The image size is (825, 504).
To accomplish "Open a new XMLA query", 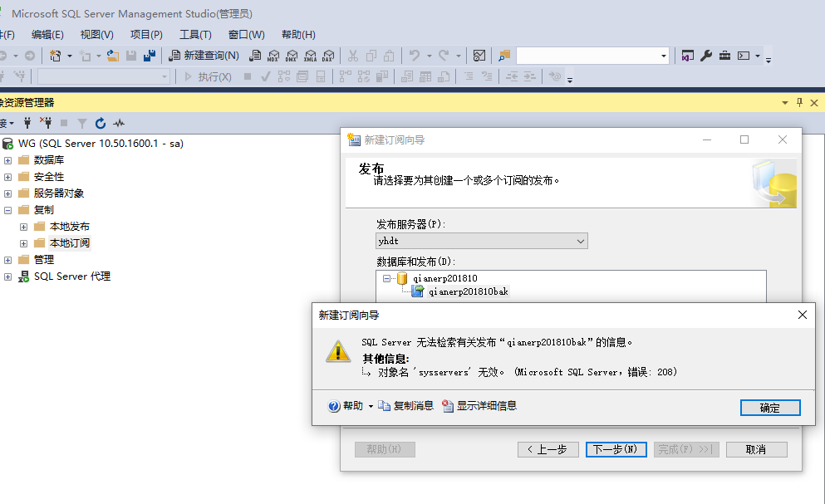I will [311, 56].
